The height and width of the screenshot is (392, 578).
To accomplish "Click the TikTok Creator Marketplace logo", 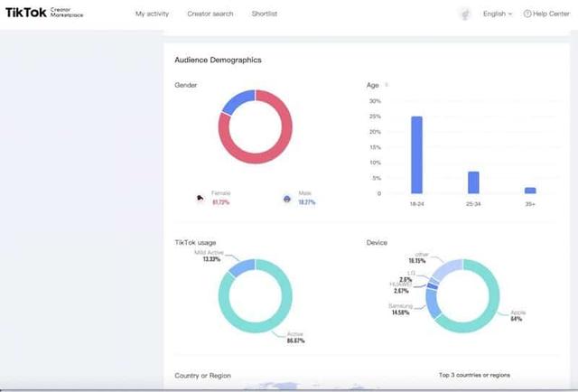I will click(x=43, y=14).
